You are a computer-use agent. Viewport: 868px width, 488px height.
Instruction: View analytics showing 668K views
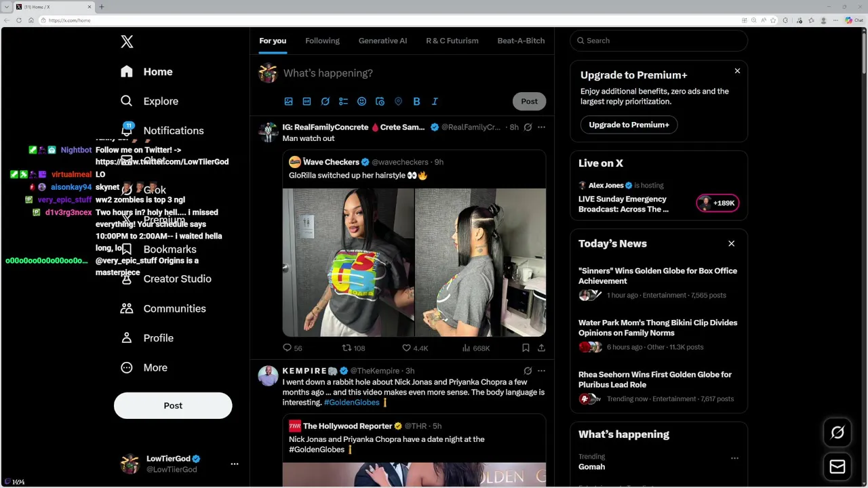click(x=475, y=348)
